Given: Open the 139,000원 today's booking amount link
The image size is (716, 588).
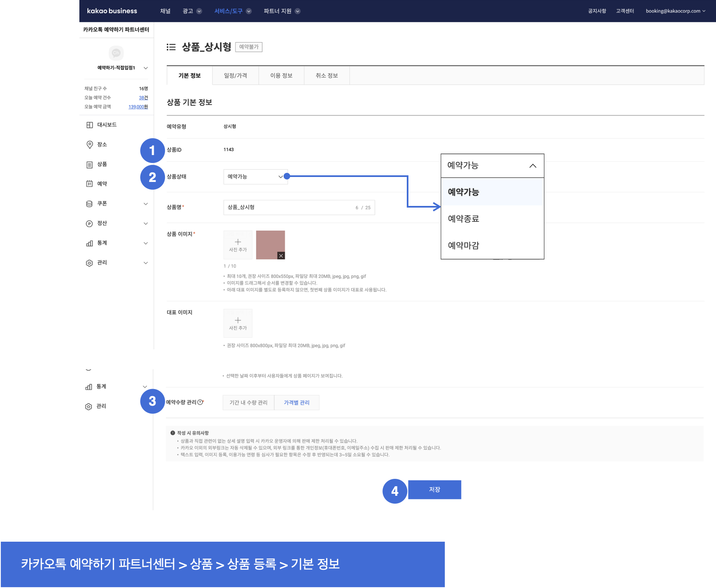Looking at the screenshot, I should coord(138,107).
